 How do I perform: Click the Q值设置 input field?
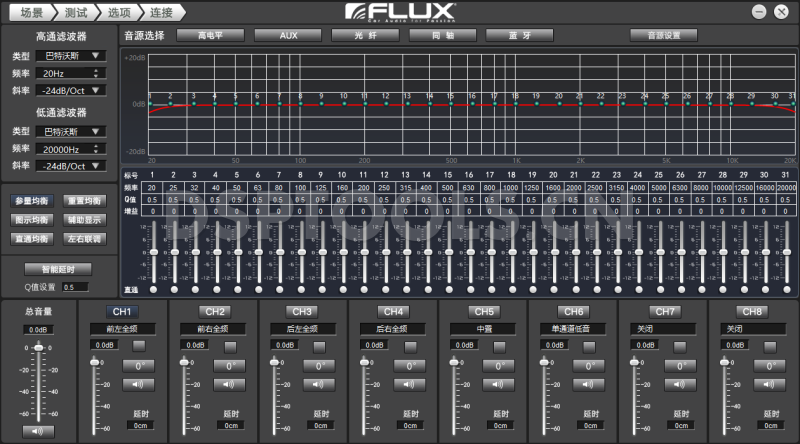point(74,287)
